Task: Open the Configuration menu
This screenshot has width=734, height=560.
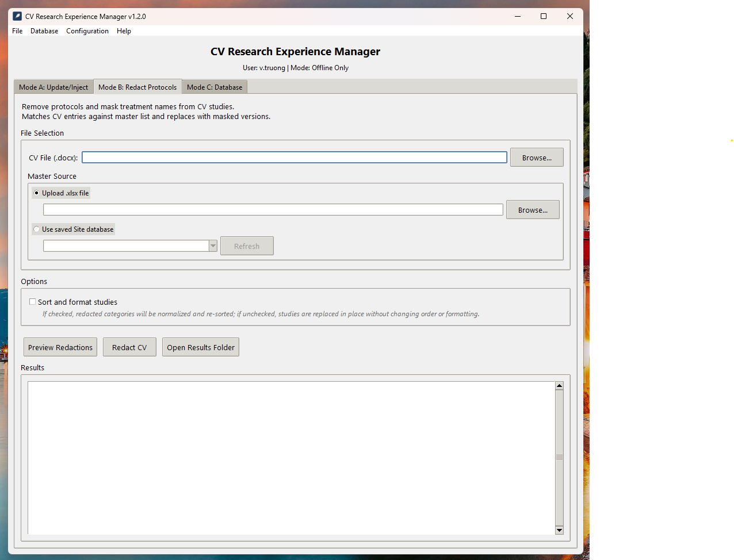Action: pos(87,31)
